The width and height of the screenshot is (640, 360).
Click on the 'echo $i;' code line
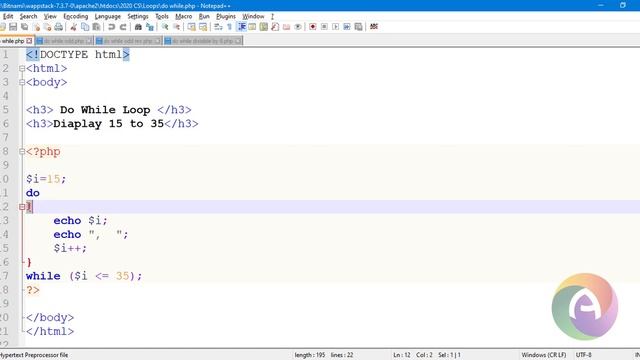[80, 221]
